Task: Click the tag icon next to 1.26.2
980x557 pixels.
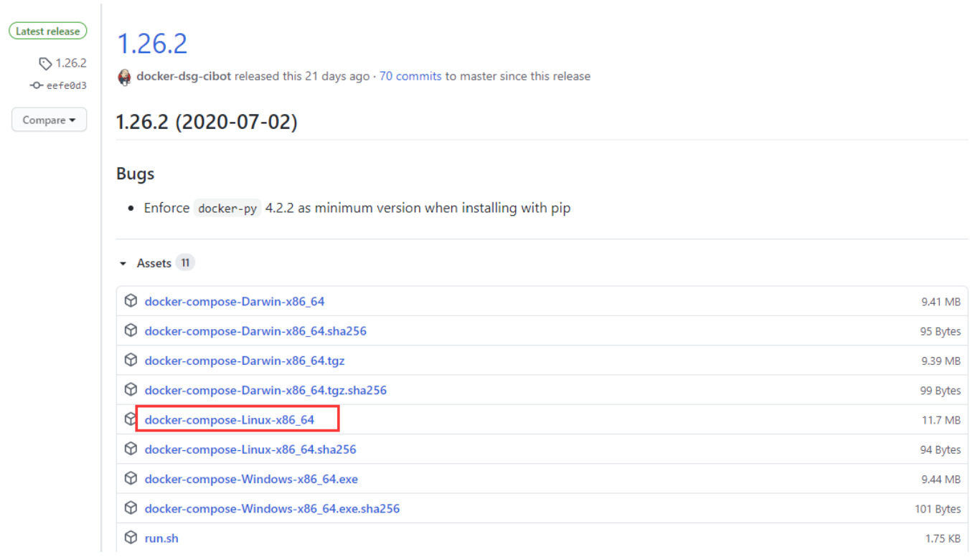Action: coord(45,64)
